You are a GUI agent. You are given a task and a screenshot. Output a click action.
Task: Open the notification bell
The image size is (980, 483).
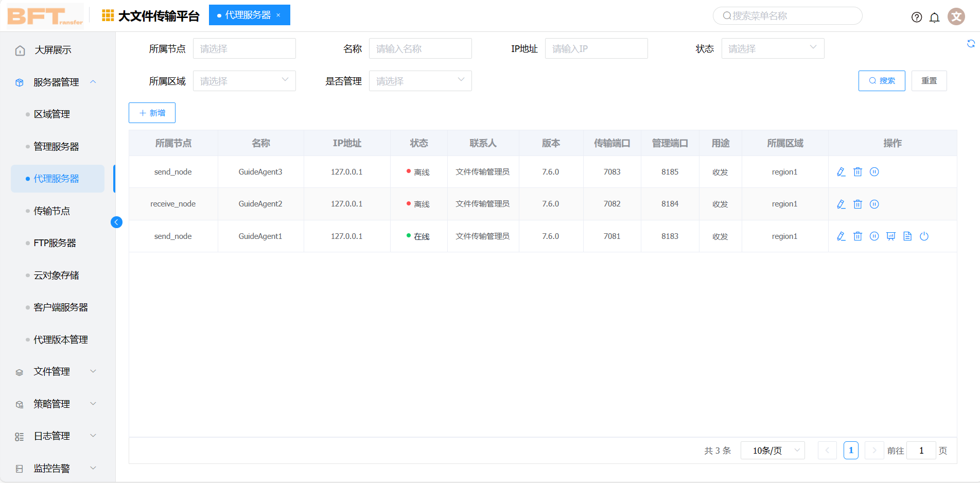click(x=934, y=18)
